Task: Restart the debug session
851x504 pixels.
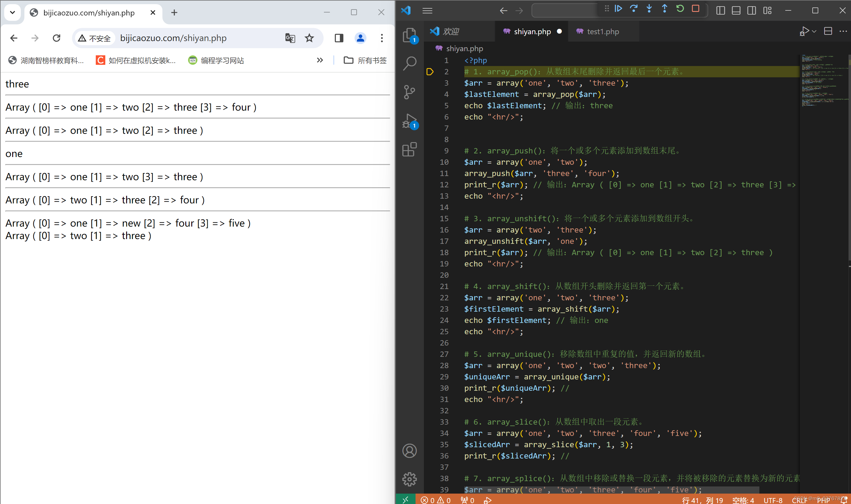Action: pyautogui.click(x=680, y=9)
